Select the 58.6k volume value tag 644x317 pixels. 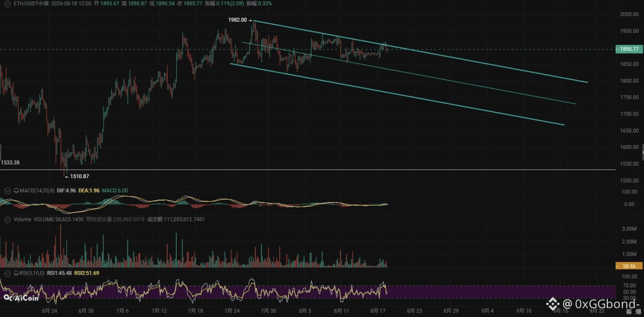(x=629, y=265)
